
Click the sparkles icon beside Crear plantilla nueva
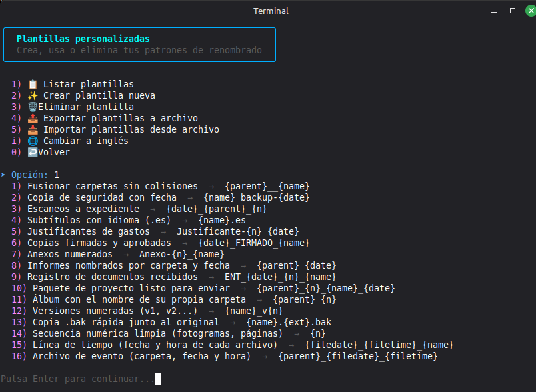33,95
